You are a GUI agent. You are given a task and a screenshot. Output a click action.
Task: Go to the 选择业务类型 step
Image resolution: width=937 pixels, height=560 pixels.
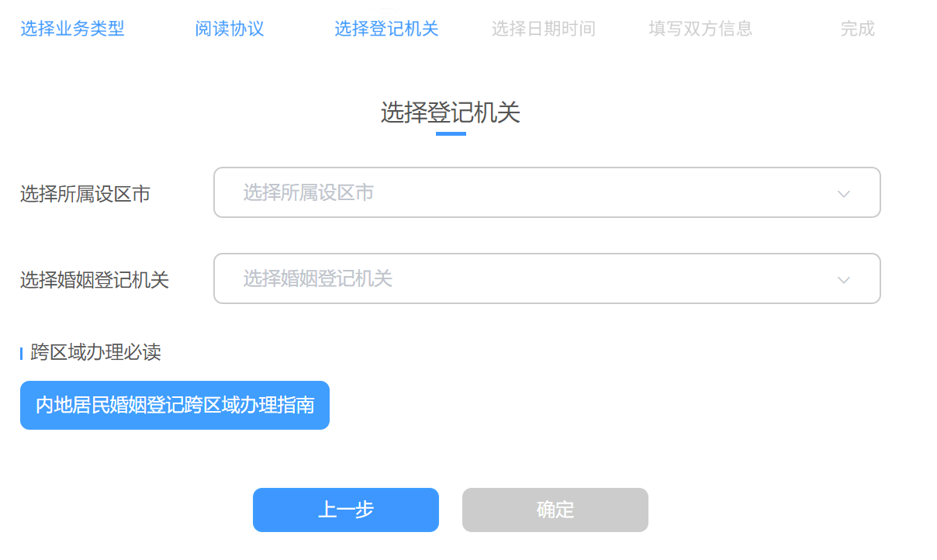72,29
